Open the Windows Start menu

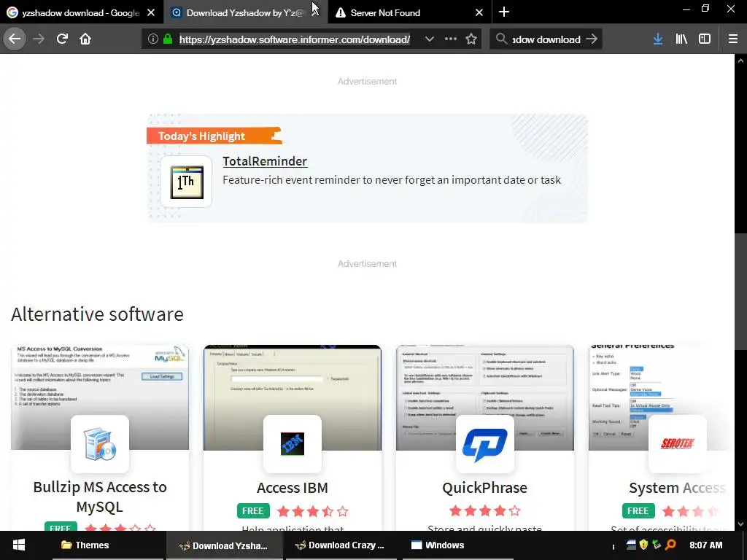18,545
